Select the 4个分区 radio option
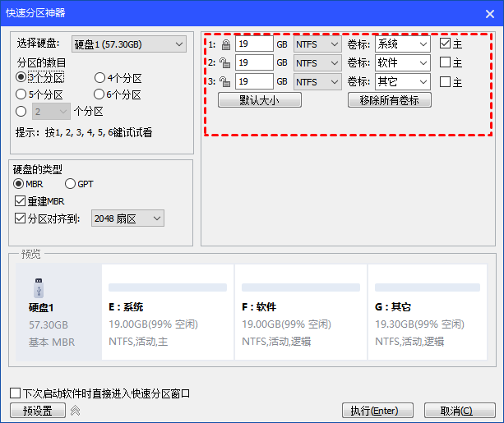This screenshot has height=423, width=504. pos(100,78)
